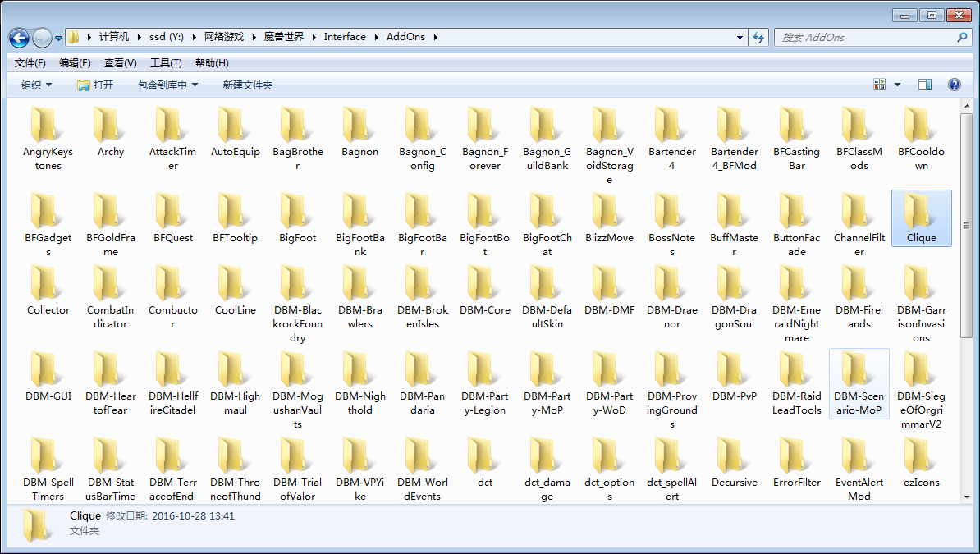This screenshot has width=980, height=554.
Task: Click the BigFoot folder
Action: tap(297, 211)
